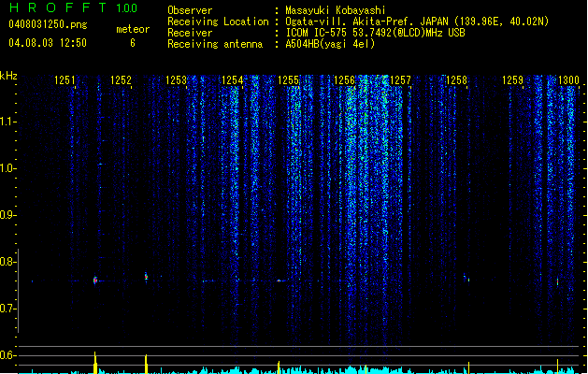Click the 1256 time marker

click(x=344, y=79)
